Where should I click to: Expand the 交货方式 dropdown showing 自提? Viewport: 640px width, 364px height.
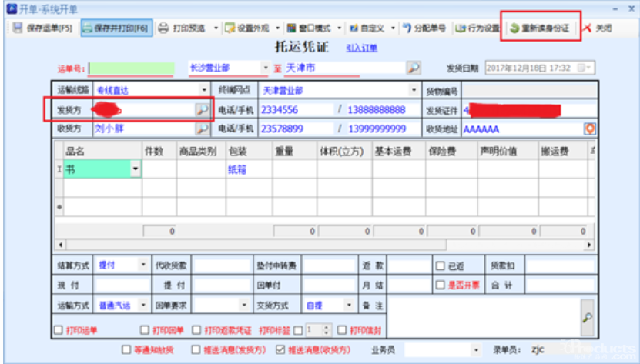click(350, 306)
